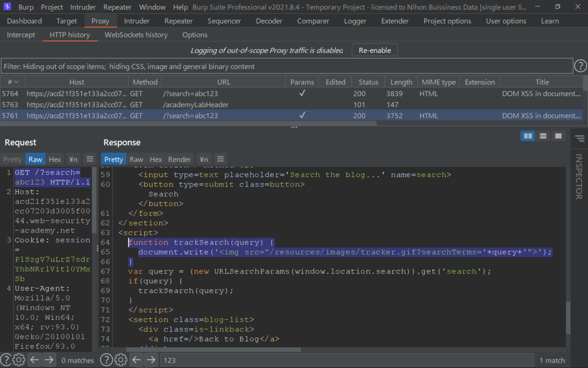Select Raw view in Request panel
Screen dimensions: 588x368
[35, 159]
